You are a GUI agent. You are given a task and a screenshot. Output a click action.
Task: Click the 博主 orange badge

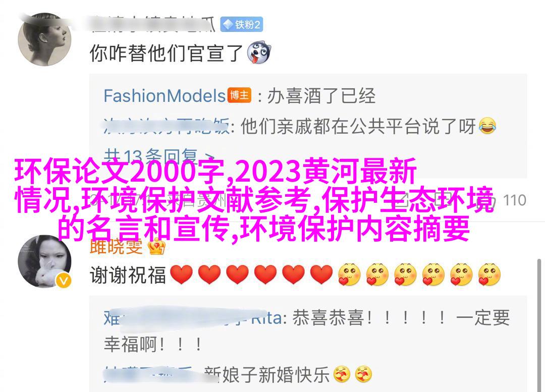coord(240,95)
